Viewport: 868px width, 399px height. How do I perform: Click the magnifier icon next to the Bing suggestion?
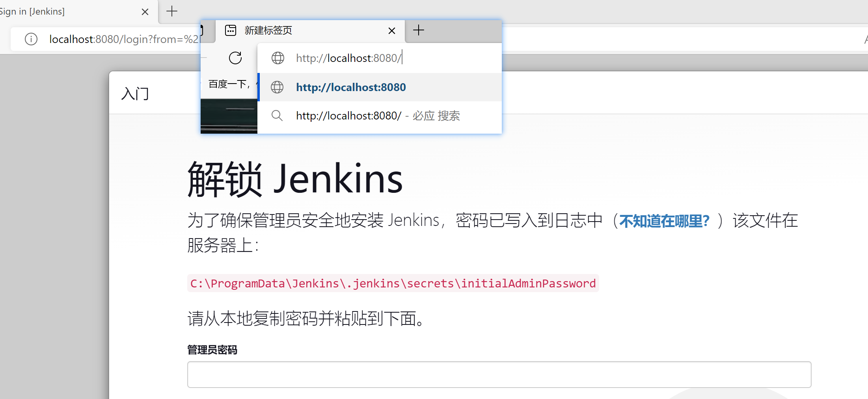click(277, 116)
